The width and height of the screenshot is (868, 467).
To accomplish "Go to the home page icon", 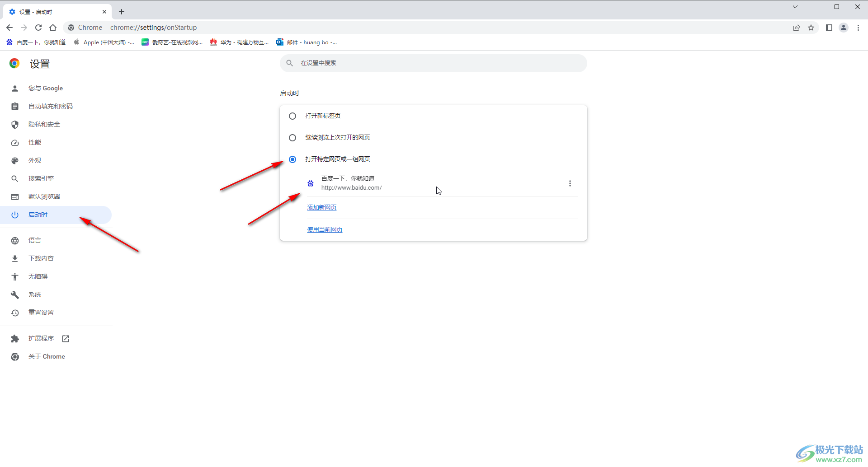I will coord(53,28).
